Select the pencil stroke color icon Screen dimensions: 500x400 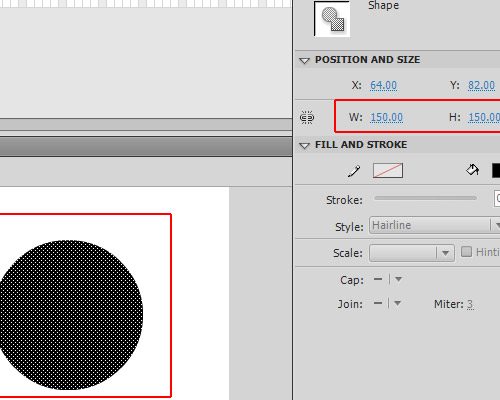click(x=354, y=171)
